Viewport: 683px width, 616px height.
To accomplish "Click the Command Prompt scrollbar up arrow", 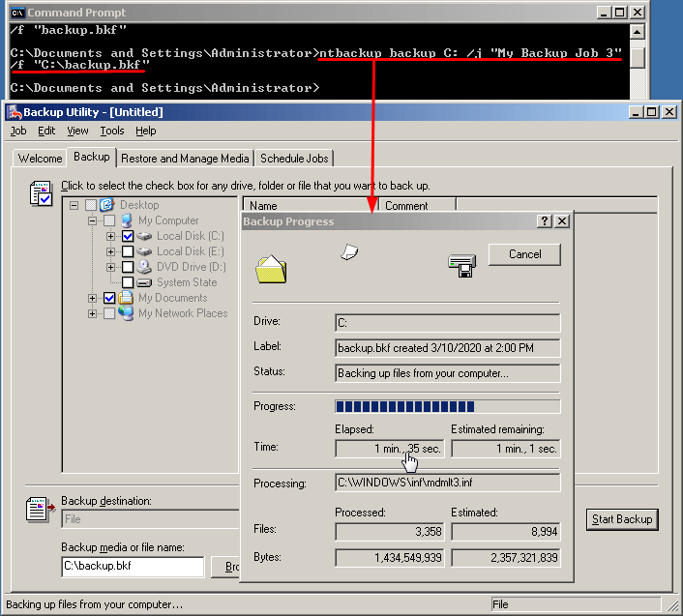I will pyautogui.click(x=638, y=32).
